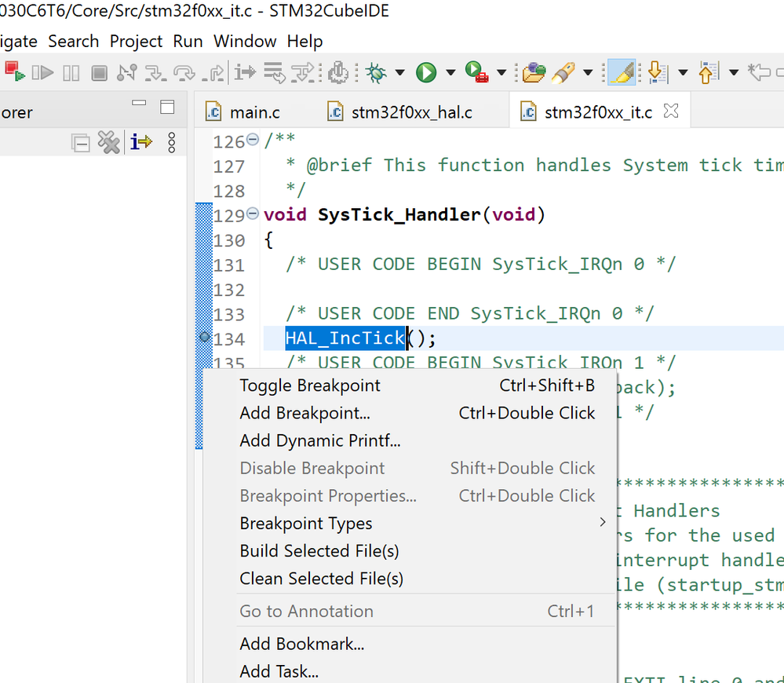Click the Last Edit Location back icon
This screenshot has height=683, width=784.
tap(759, 73)
